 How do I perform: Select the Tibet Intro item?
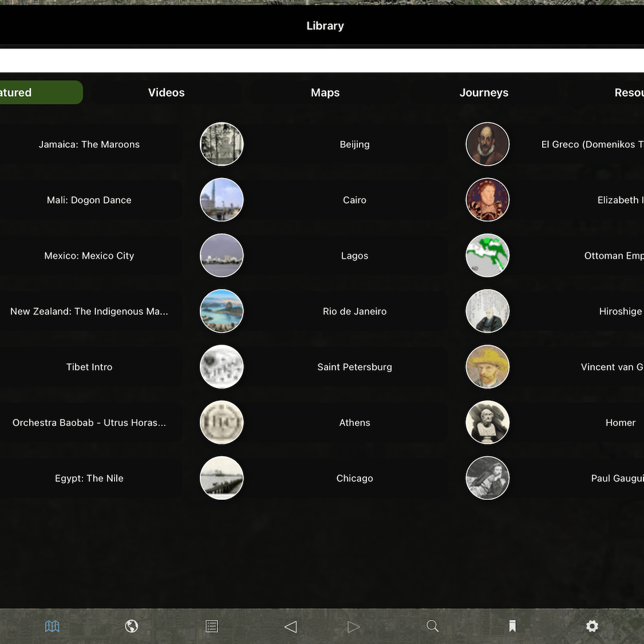[89, 367]
